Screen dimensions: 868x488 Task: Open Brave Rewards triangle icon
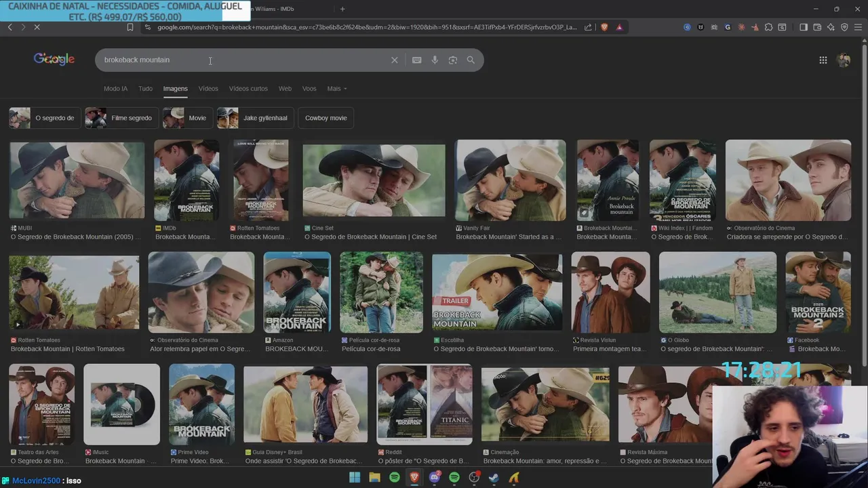click(619, 27)
